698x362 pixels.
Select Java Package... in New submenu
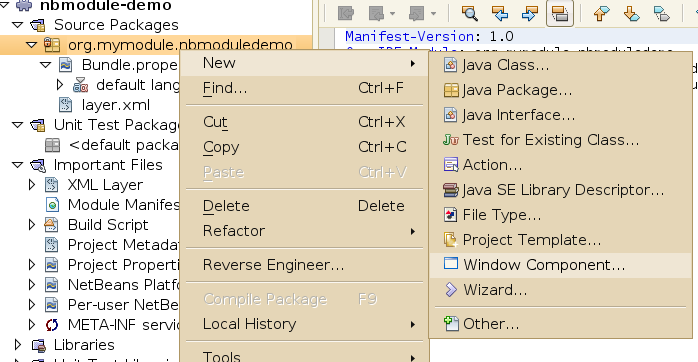(560, 90)
